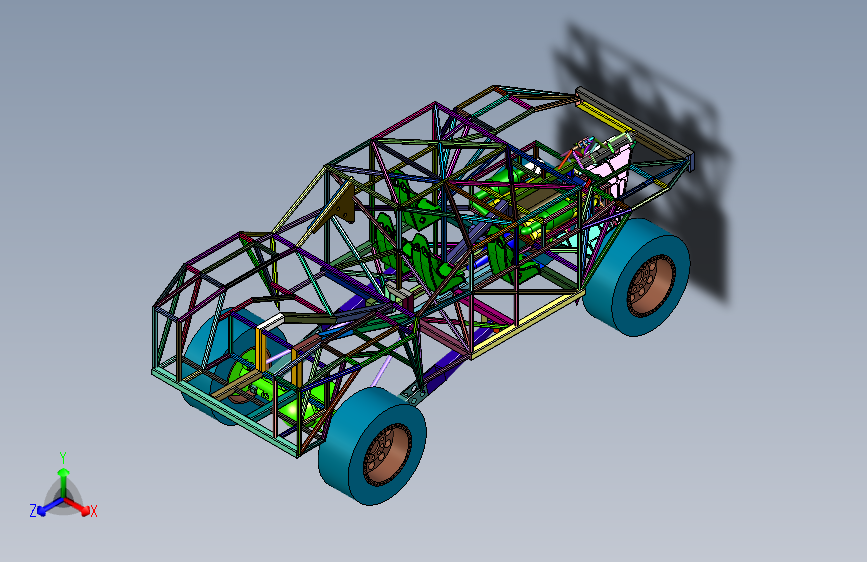Click the blue Z axis arrow on the triad
867x562 pixels.
49,507
